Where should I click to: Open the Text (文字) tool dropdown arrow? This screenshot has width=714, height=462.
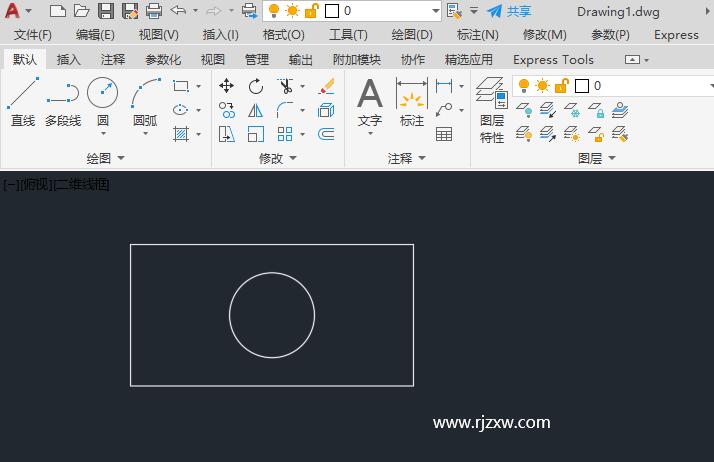coord(370,133)
